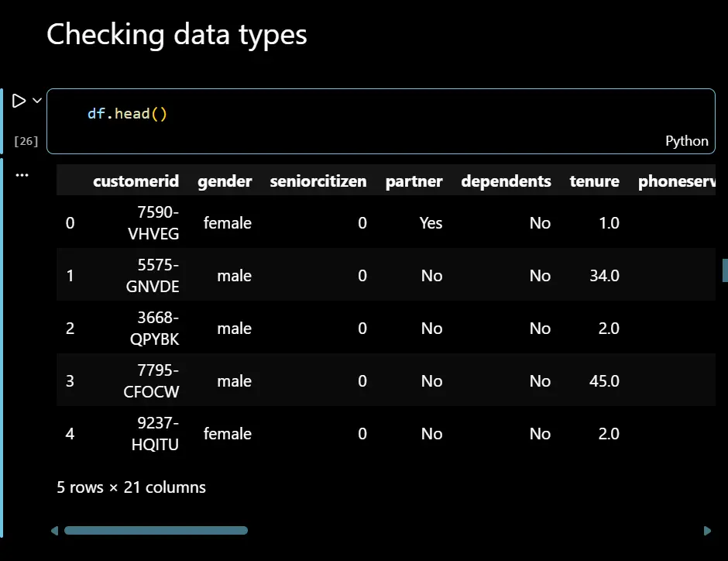Select the gender column header
The image size is (728, 561).
click(225, 181)
